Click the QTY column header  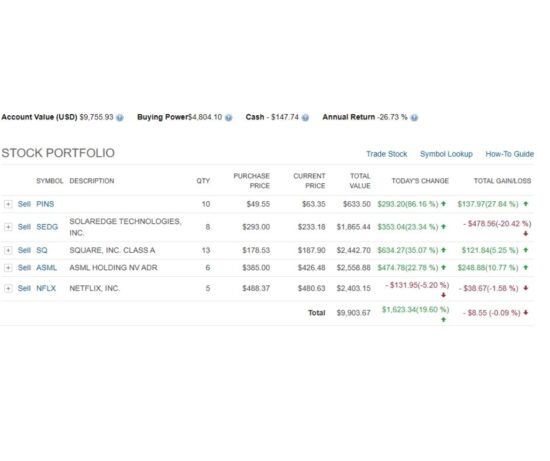[x=203, y=181]
